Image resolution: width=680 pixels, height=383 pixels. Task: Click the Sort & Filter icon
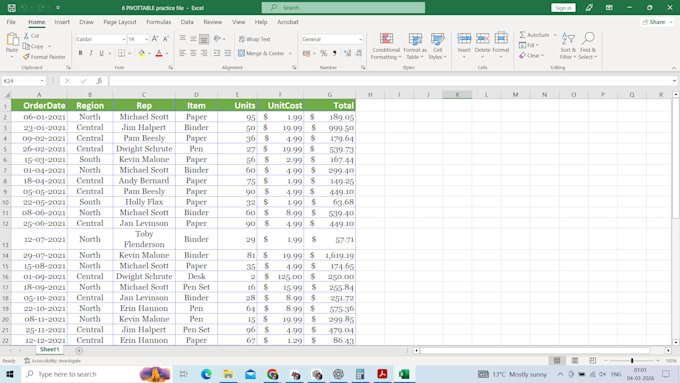568,39
